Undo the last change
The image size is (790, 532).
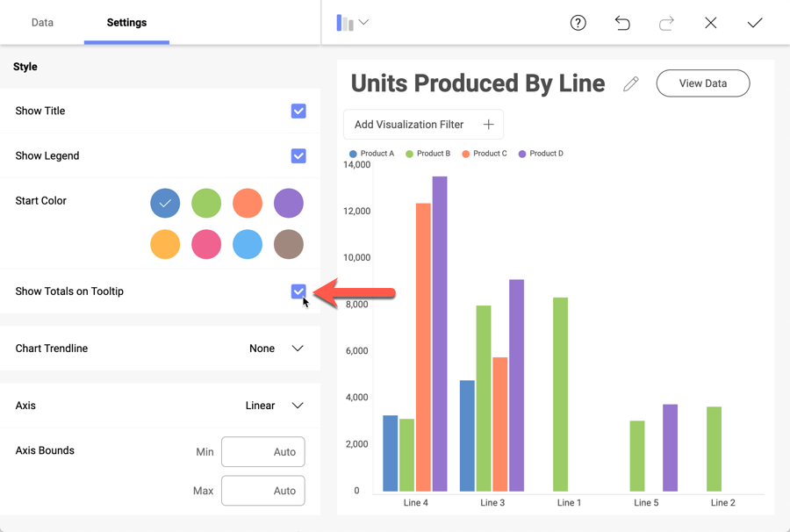(622, 23)
